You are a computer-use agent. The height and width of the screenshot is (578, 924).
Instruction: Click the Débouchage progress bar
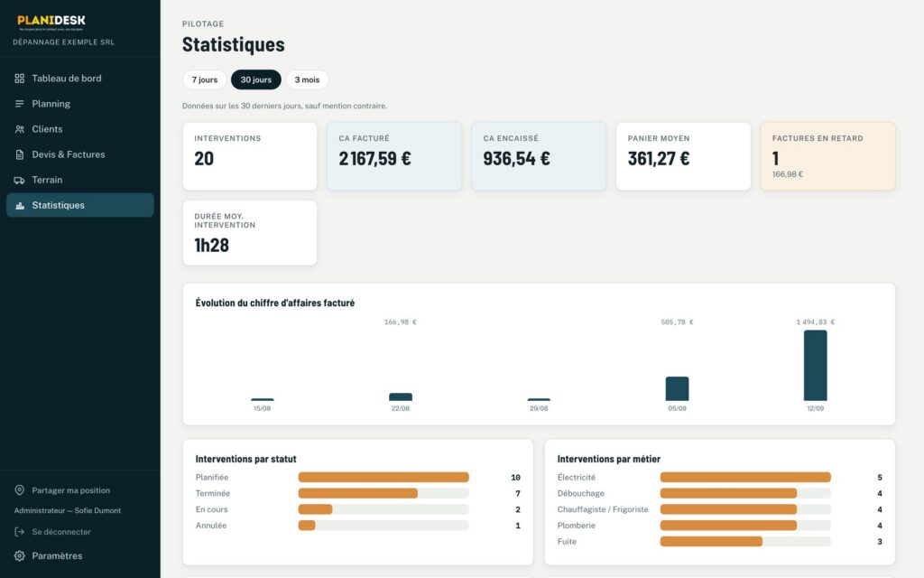click(x=745, y=493)
